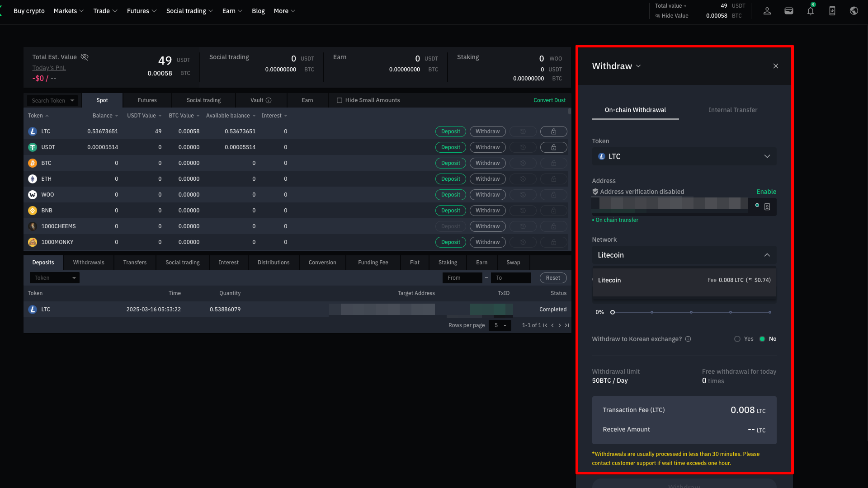Click Withdraw button for ETH row
868x488 pixels.
click(487, 179)
